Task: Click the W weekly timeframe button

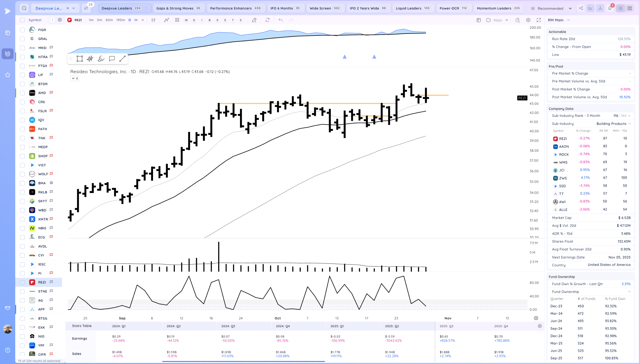Action: (x=136, y=20)
